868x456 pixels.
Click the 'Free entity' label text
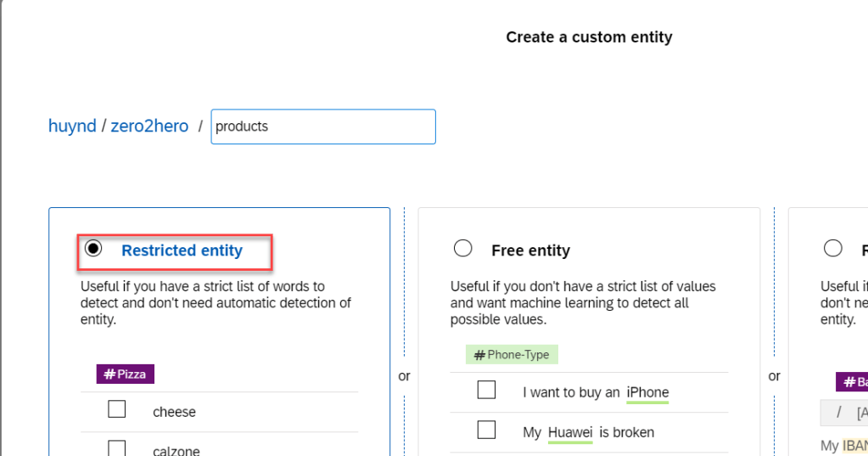[530, 251]
